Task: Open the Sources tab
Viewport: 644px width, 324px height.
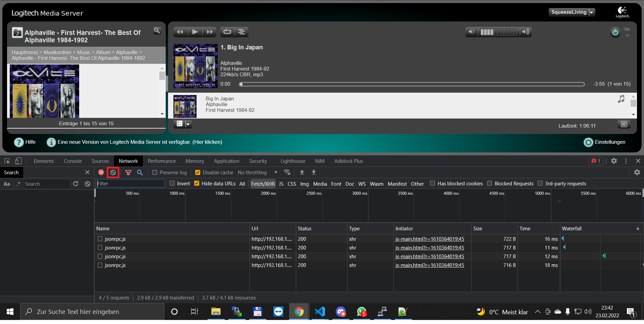Action: point(100,161)
